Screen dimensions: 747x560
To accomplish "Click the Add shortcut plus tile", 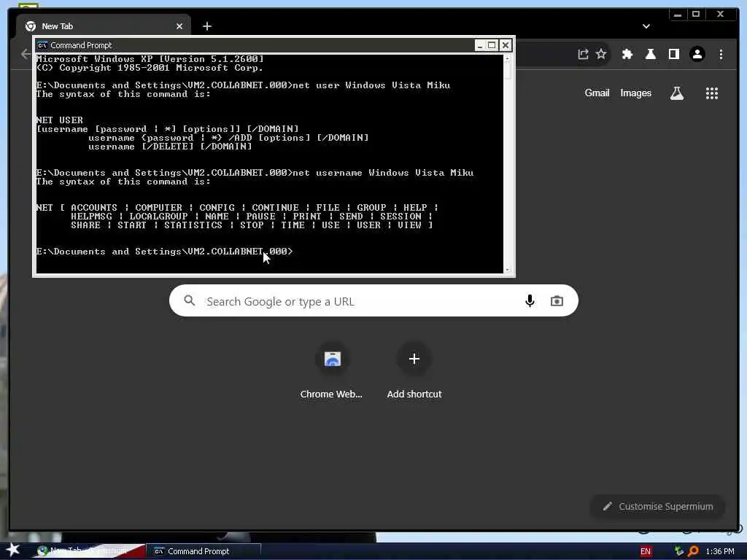I will point(414,359).
